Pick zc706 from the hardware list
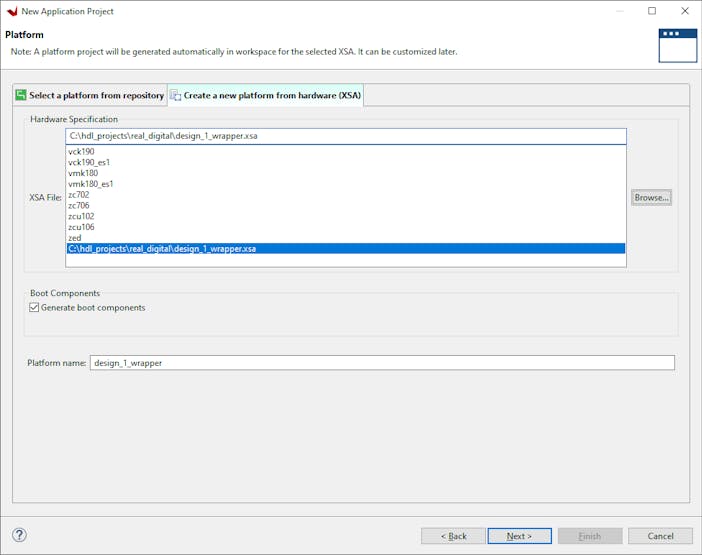This screenshot has width=702, height=555. (346, 205)
